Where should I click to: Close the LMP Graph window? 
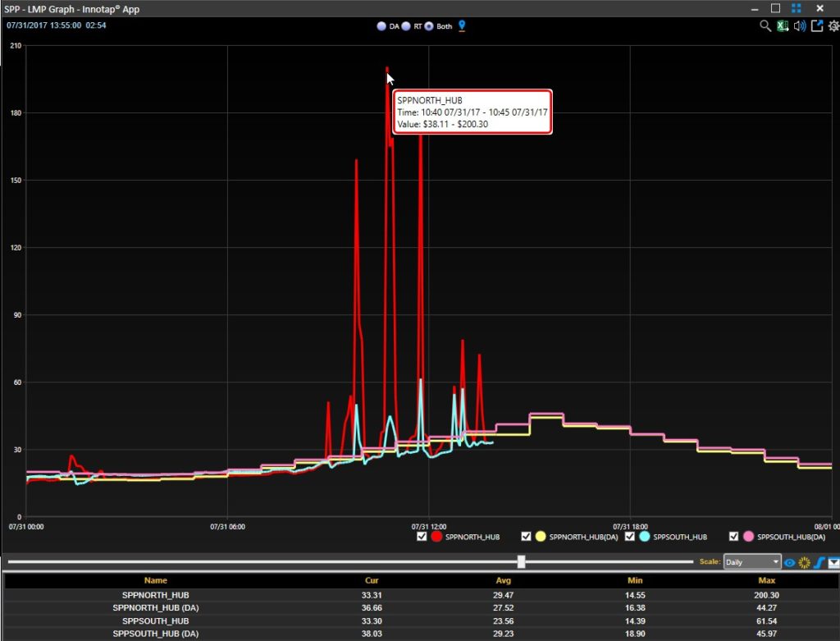819,8
